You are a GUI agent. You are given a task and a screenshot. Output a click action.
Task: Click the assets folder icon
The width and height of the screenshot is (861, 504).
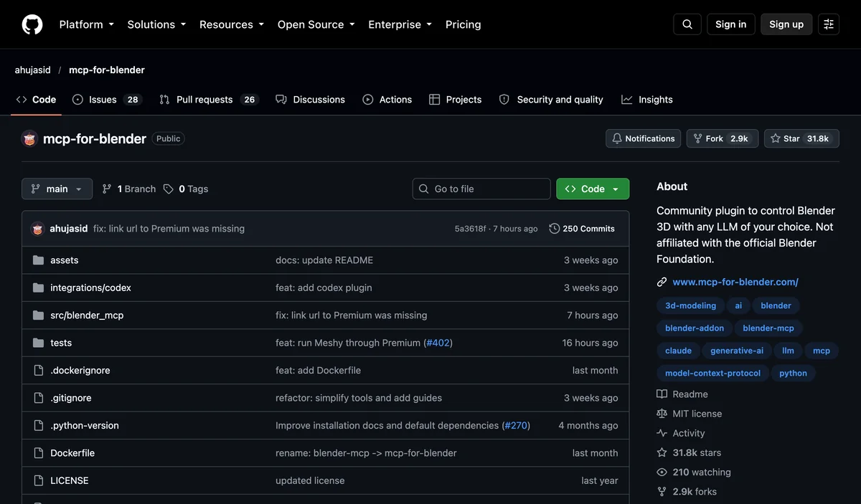pos(39,260)
